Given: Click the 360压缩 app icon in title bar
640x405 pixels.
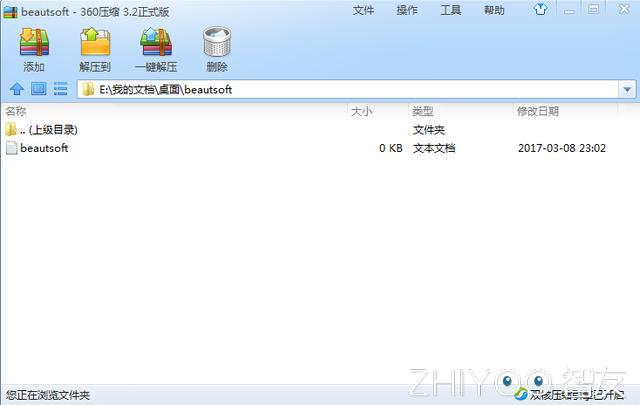Looking at the screenshot, I should click(x=10, y=12).
